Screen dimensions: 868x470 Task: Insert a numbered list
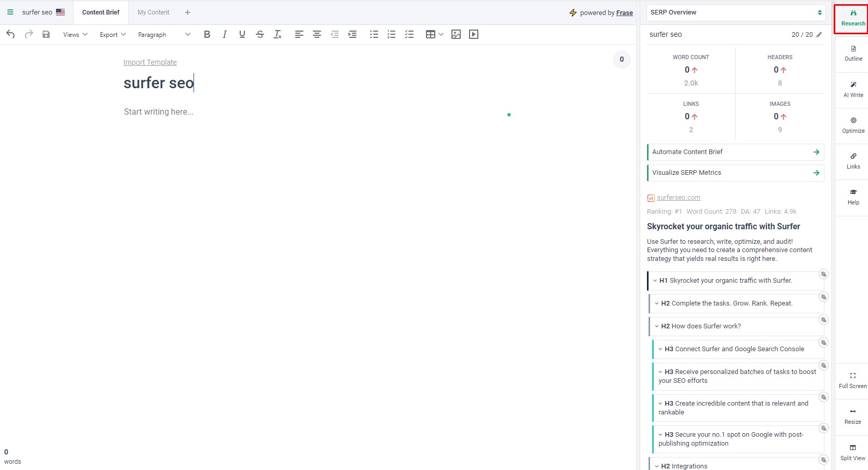[x=391, y=34]
